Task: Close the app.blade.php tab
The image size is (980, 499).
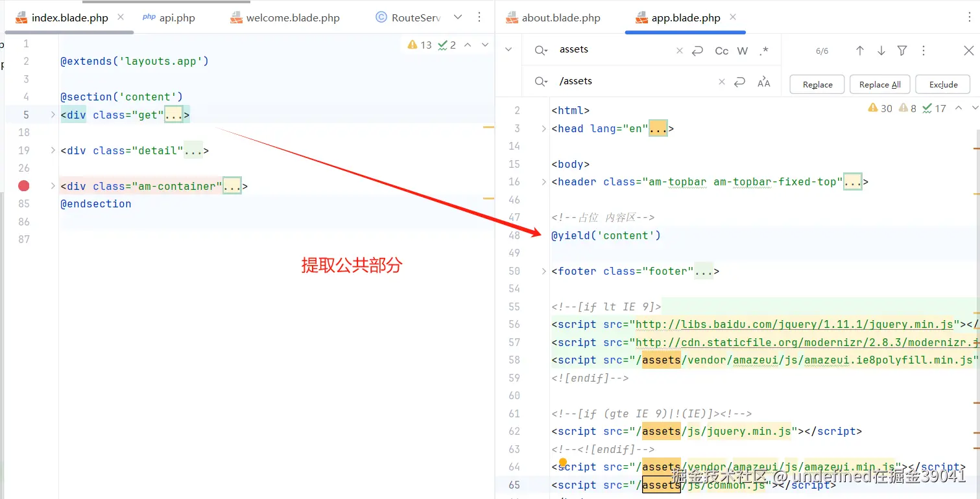Action: tap(733, 17)
